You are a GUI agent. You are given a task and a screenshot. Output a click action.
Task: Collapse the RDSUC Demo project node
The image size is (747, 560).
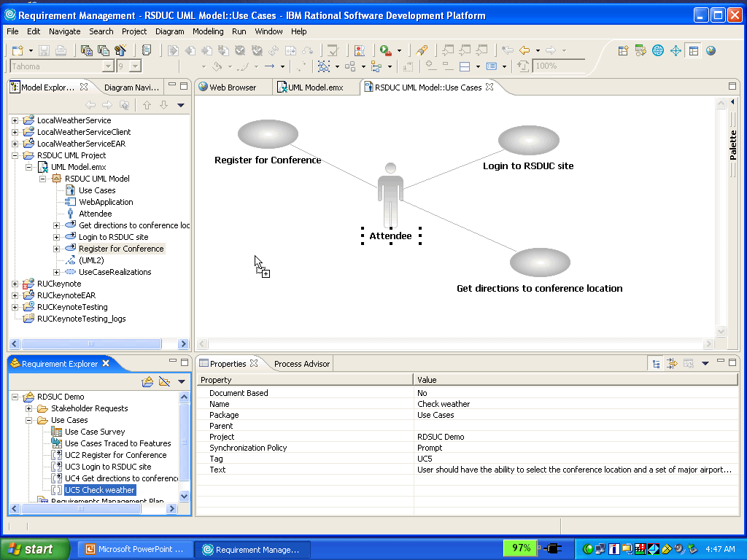15,397
